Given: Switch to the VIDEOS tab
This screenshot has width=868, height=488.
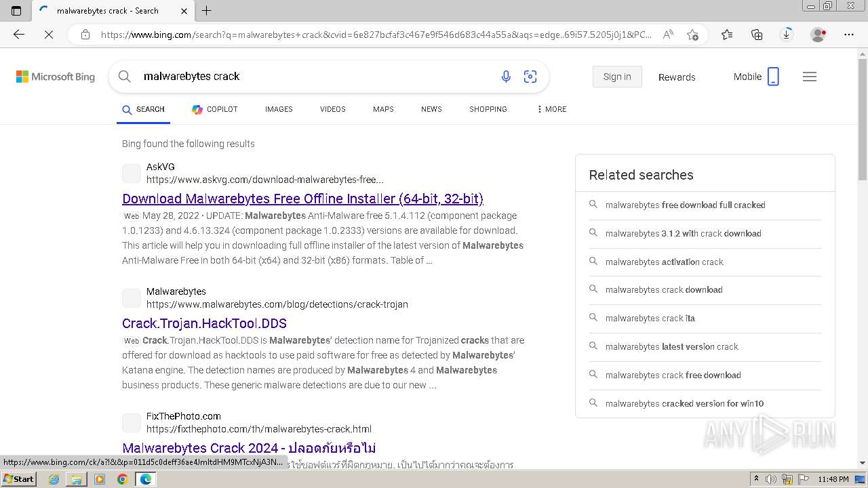Looking at the screenshot, I should (x=333, y=109).
